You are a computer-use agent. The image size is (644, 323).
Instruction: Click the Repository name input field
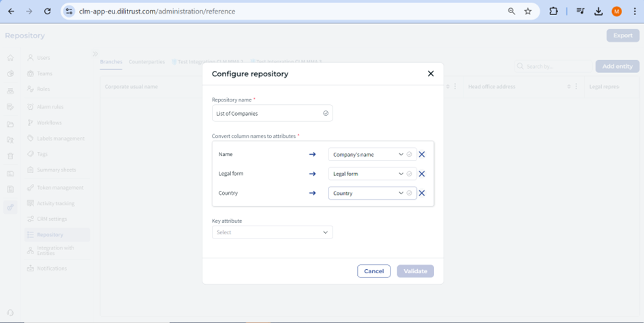pos(267,114)
